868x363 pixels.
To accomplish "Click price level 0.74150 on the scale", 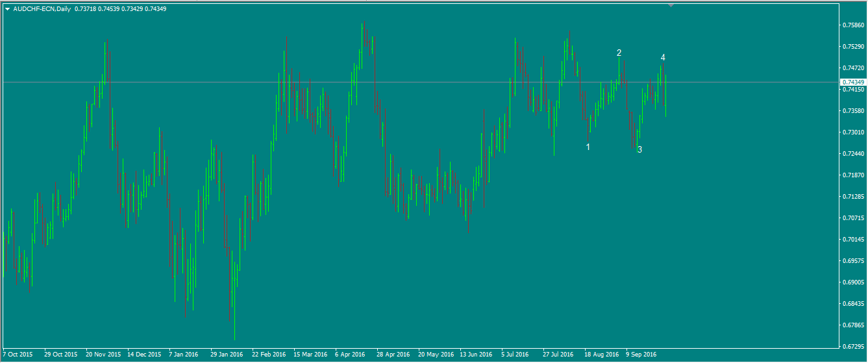I will (852, 90).
